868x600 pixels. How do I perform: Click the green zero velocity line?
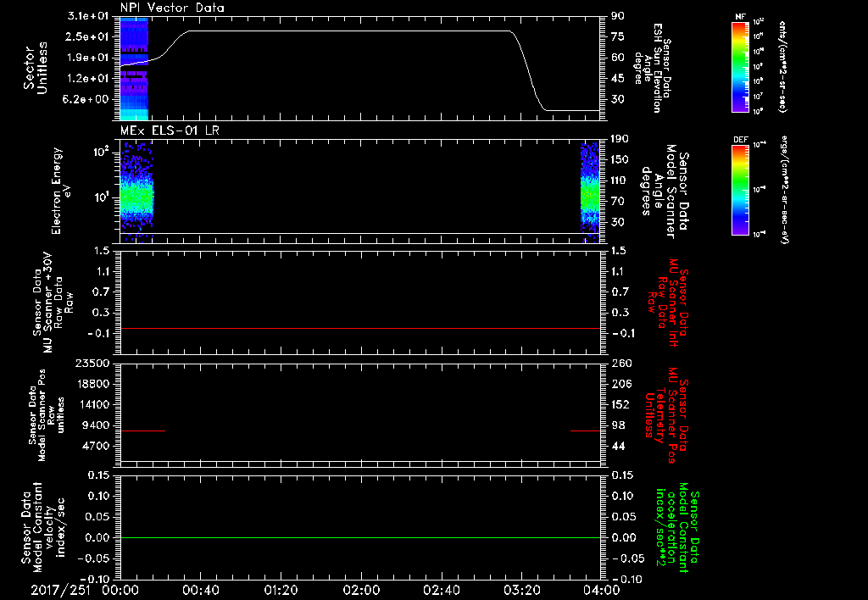(359, 537)
